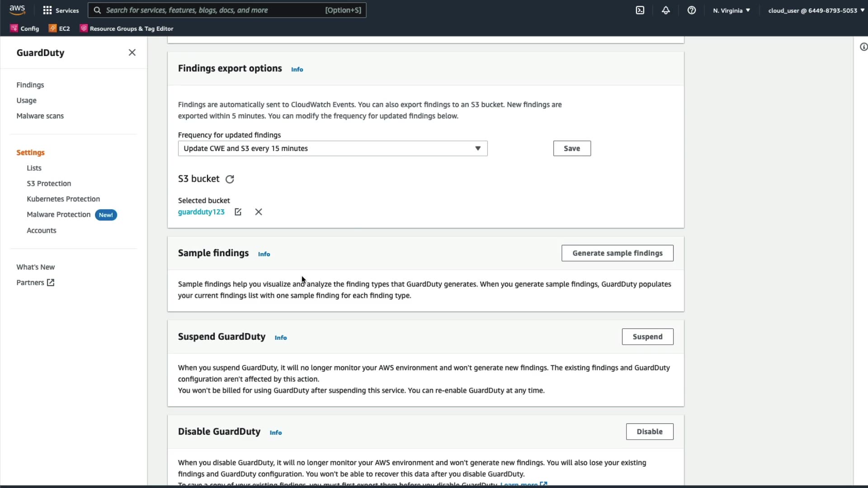
Task: Open the cloud_user account menu
Action: tap(816, 10)
